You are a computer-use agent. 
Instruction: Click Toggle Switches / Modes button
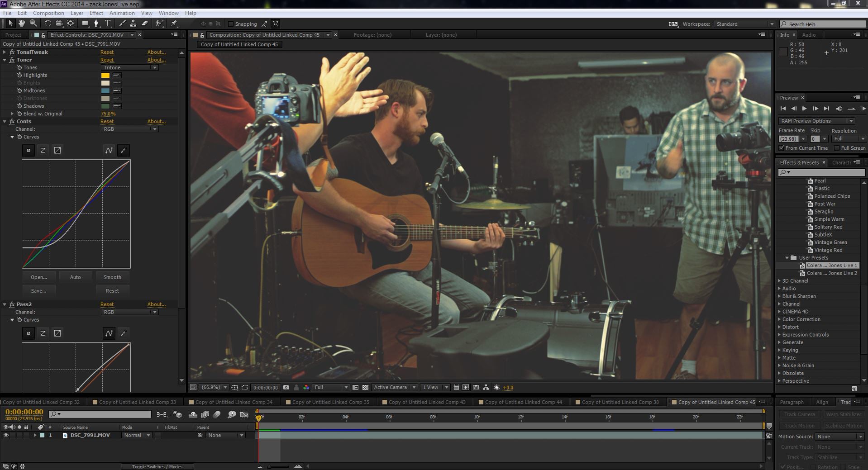[x=157, y=466]
